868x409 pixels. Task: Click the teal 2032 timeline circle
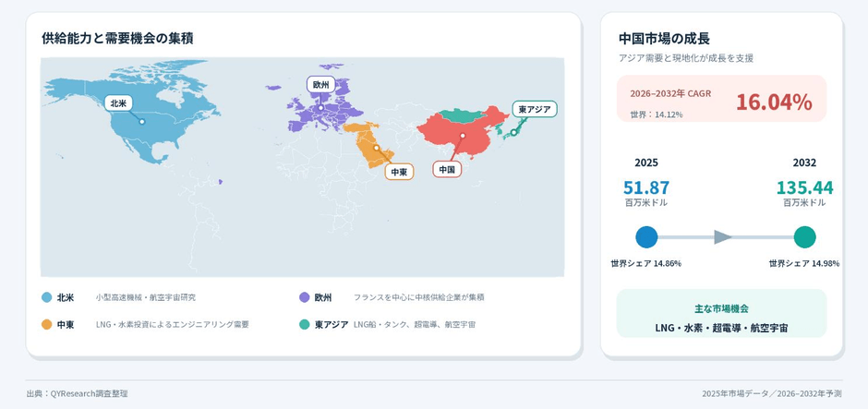coord(804,237)
